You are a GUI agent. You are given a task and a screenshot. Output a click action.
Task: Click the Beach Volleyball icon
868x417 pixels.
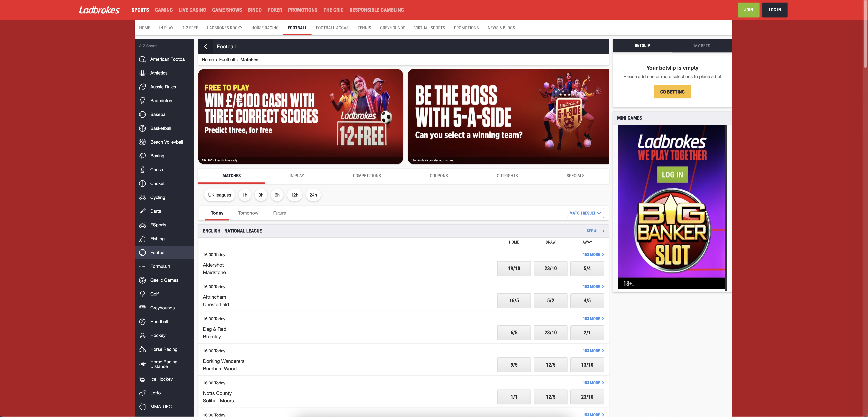(143, 142)
